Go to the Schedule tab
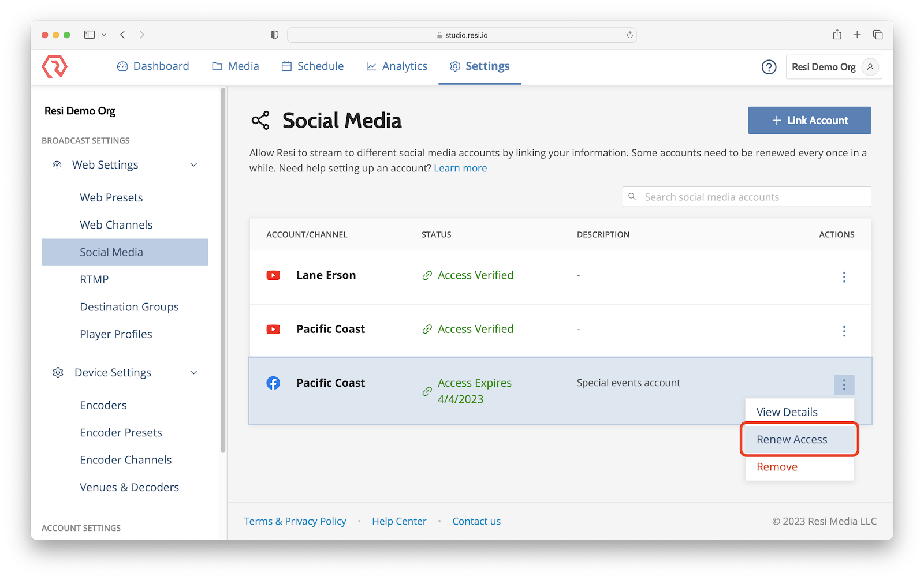The height and width of the screenshot is (580, 924). click(312, 66)
